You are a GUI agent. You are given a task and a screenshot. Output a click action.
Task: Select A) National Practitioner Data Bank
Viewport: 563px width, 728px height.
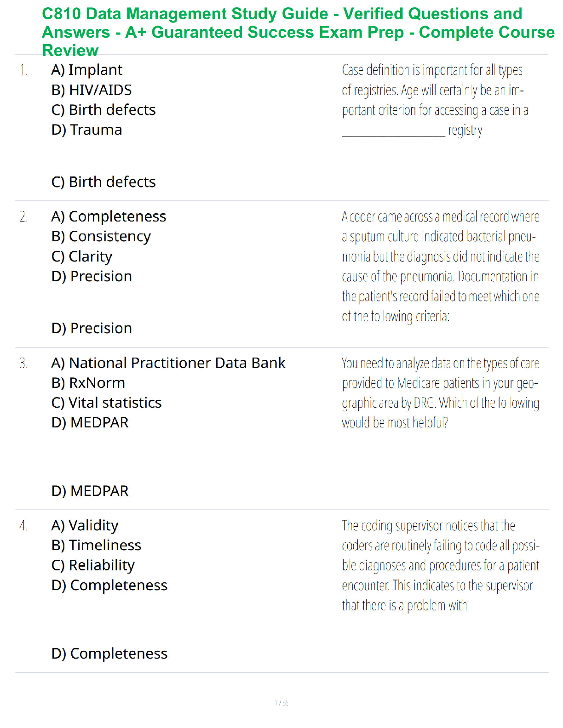168,363
